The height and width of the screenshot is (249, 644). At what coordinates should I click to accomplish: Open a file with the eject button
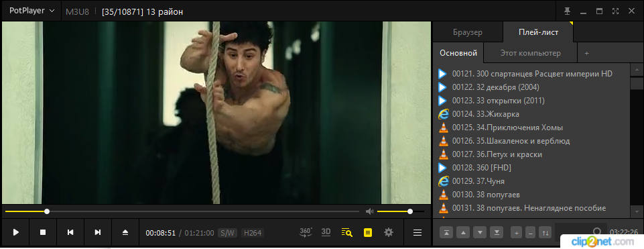pos(125,232)
